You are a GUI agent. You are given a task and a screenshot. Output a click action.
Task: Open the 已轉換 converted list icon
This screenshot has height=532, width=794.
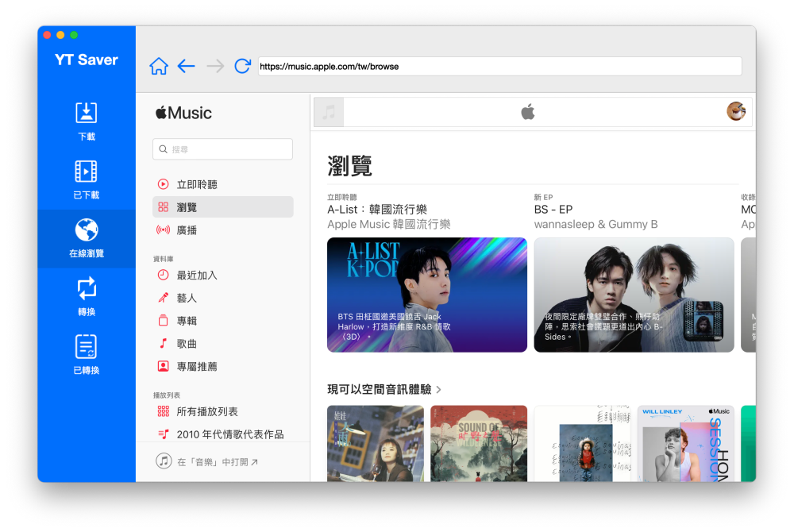click(x=86, y=347)
